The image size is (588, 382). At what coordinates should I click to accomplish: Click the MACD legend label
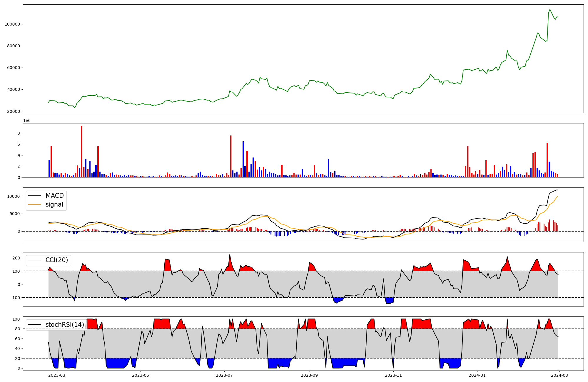[x=54, y=196]
